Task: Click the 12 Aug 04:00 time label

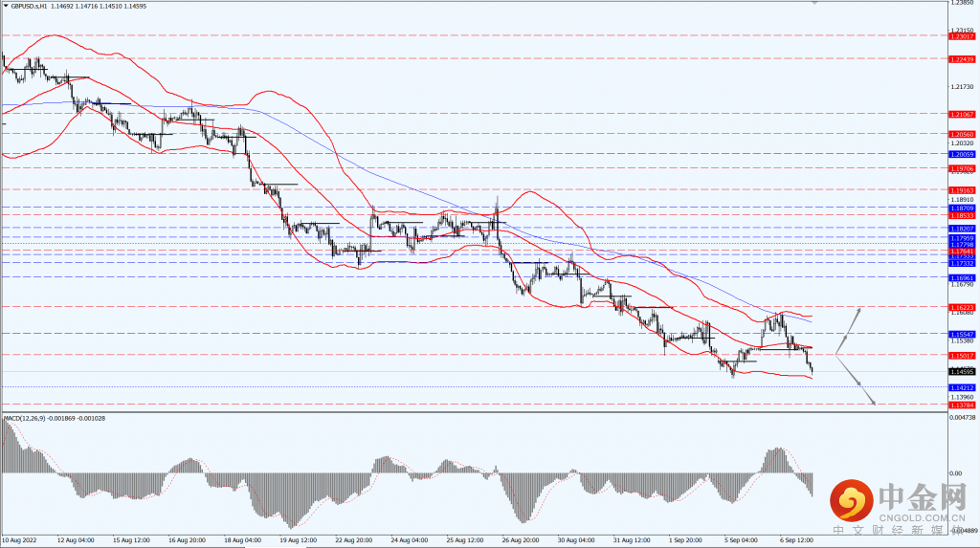Action: point(76,540)
